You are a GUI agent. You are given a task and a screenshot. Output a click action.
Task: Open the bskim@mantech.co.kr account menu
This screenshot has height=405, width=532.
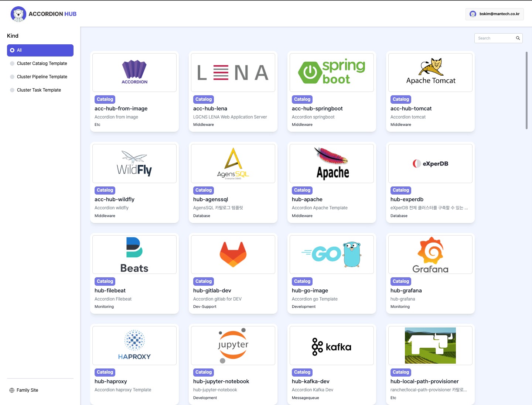tap(495, 14)
